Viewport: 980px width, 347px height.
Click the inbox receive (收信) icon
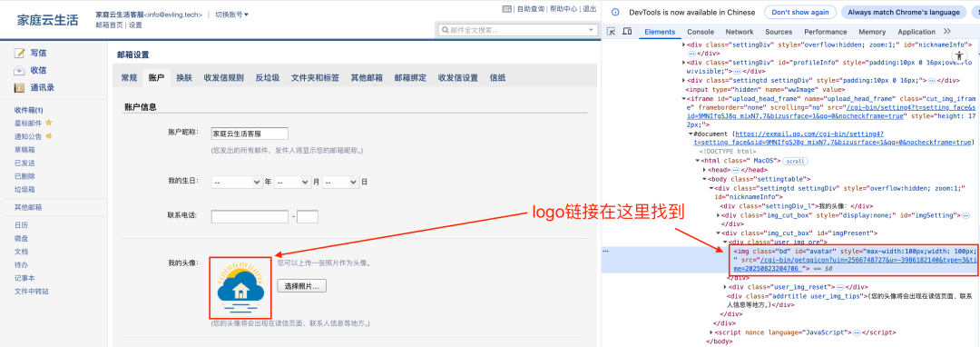coord(20,71)
